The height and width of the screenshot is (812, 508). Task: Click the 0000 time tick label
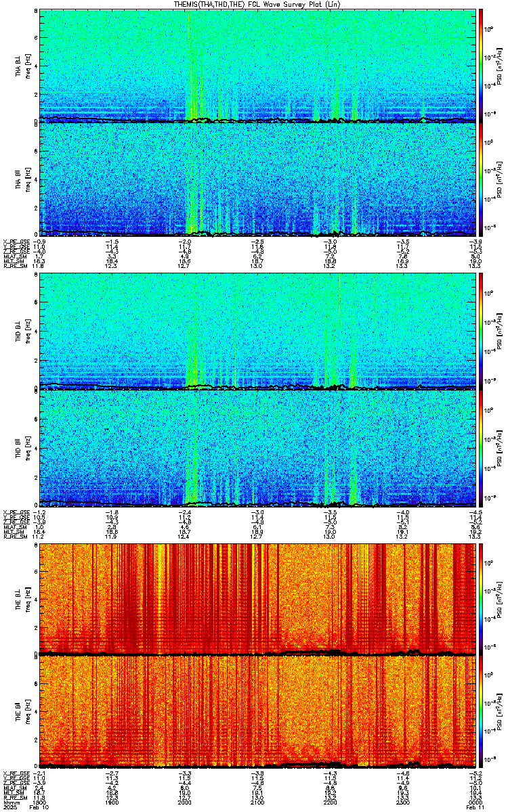476,803
